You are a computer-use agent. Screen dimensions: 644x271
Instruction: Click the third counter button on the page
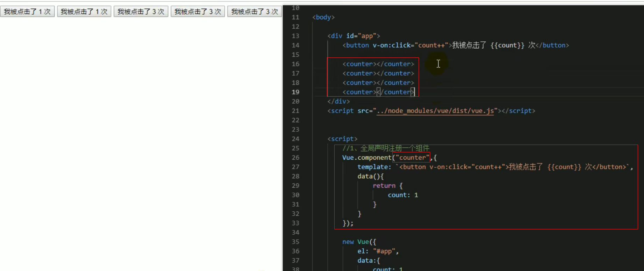[141, 12]
